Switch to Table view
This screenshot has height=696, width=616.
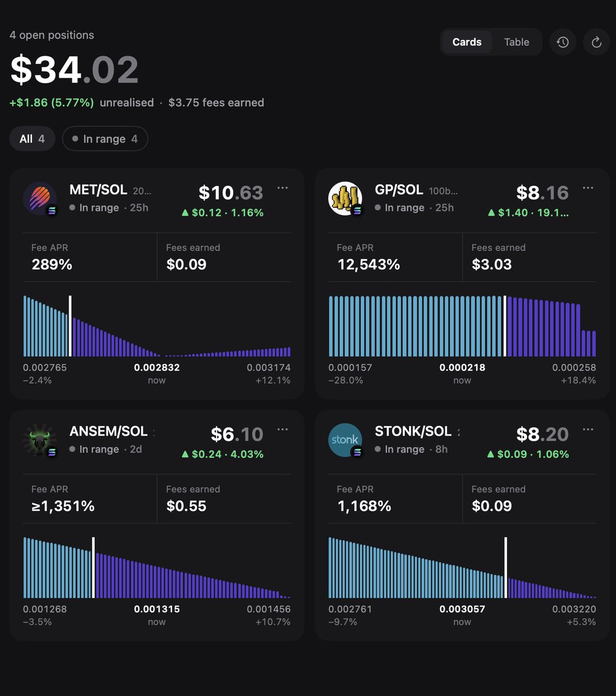[x=516, y=42]
